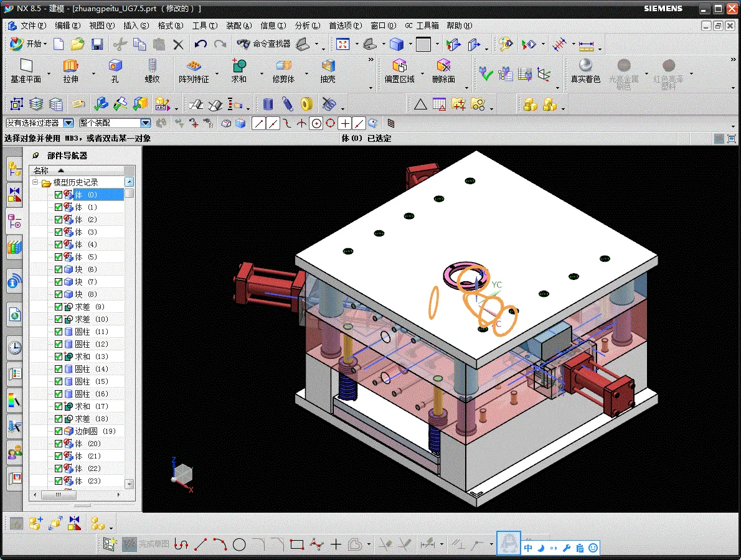
Task: Select the Circle sketch tool in bottom toolbar
Action: 239,544
